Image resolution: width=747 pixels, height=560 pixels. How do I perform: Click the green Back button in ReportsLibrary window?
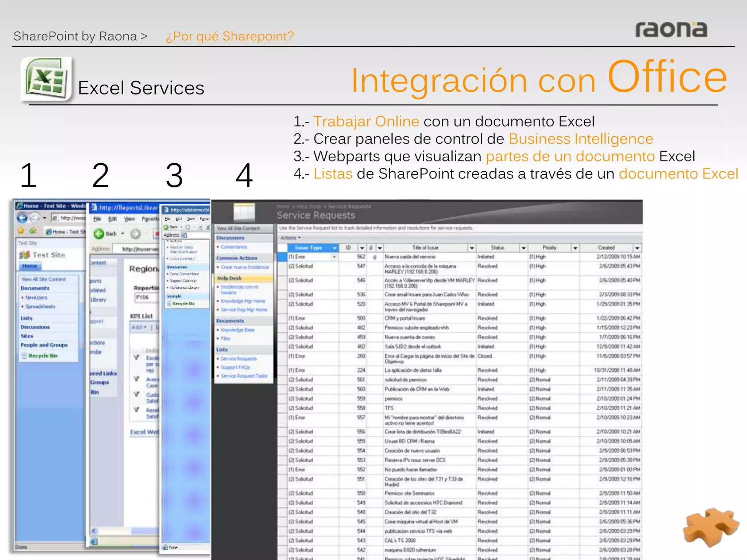coord(98,234)
